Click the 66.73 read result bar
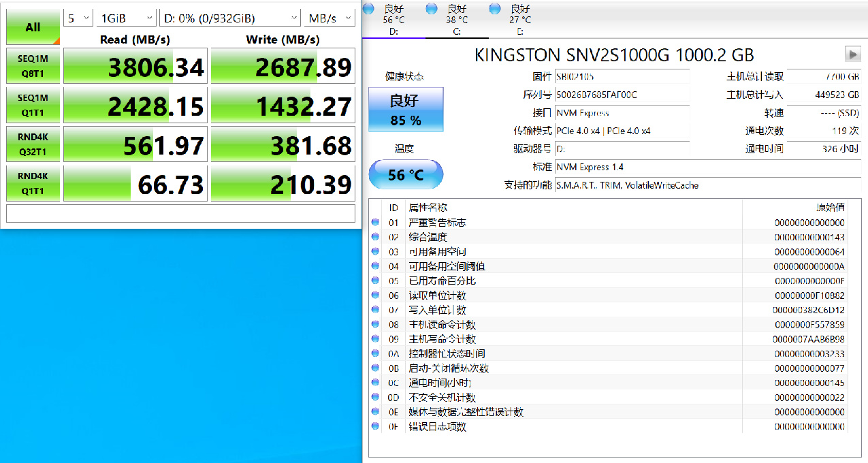Screen dimensions: 868x463 coord(135,184)
